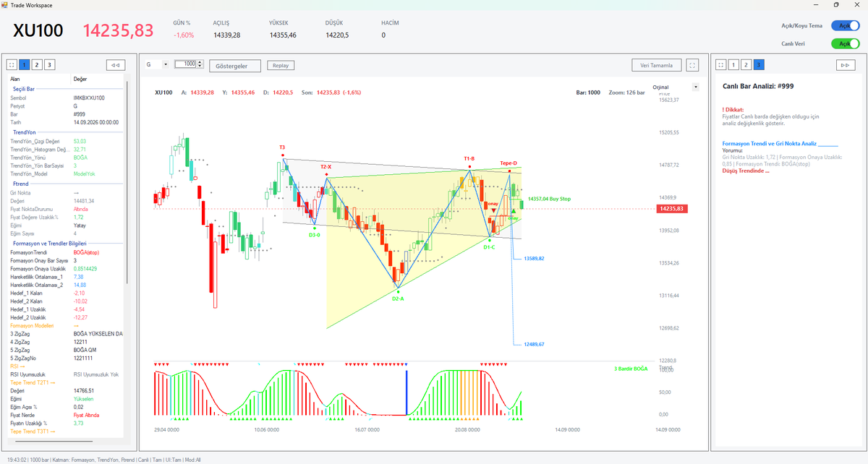Switch left panel to tab 1
This screenshot has height=464, width=868.
point(25,65)
